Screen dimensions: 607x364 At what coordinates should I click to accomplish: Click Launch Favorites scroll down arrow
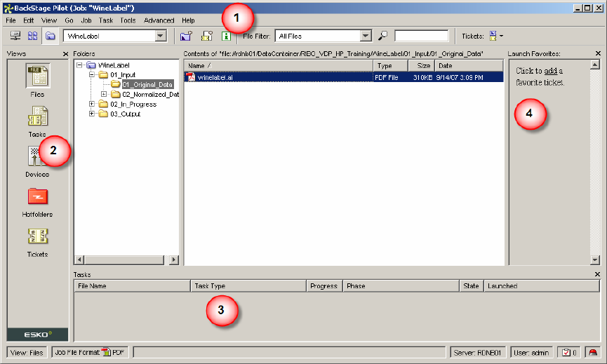click(595, 260)
